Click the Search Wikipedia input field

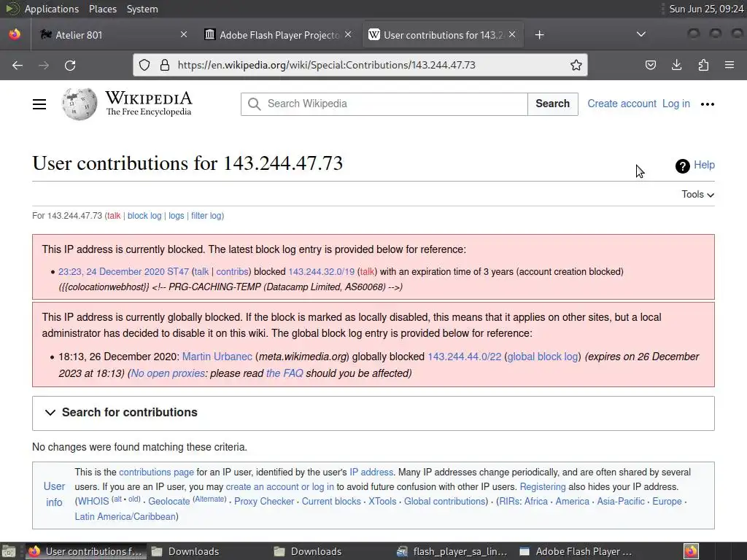[384, 104]
